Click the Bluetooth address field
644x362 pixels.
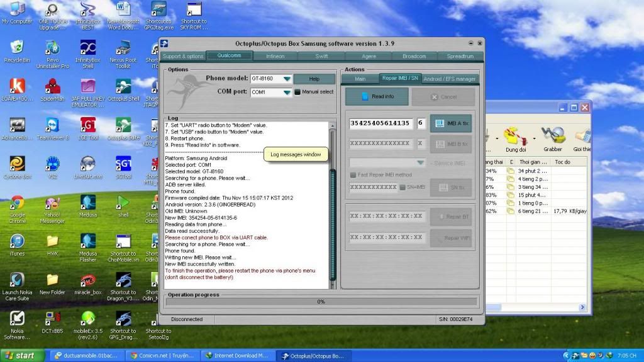pos(386,216)
